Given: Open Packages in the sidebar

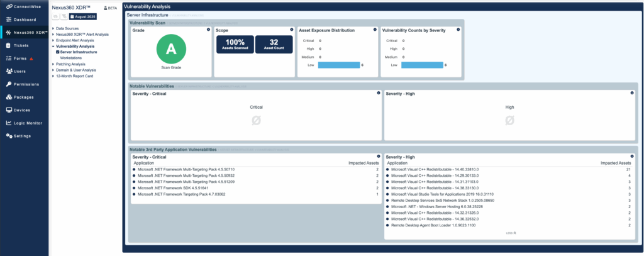Looking at the screenshot, I should click(x=24, y=97).
